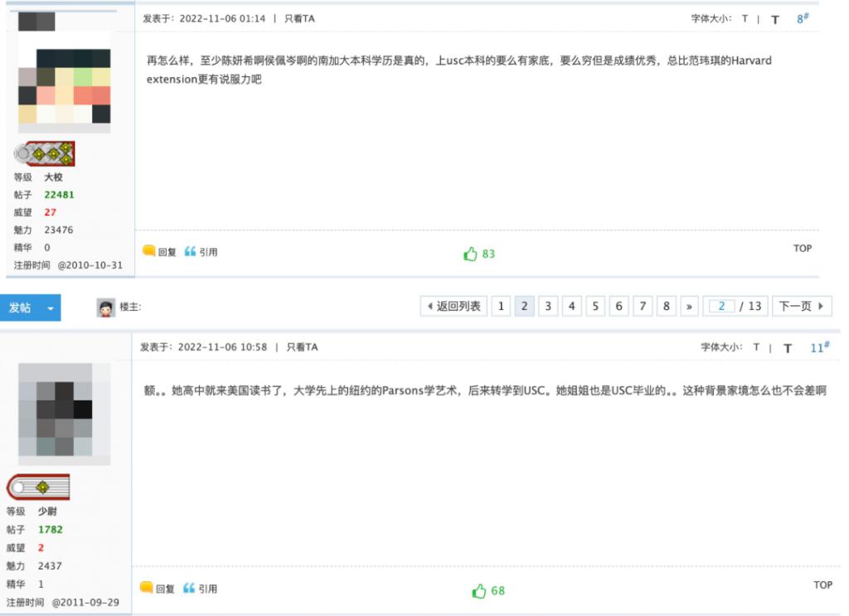Open the 少尉 user's blurred avatar
The width and height of the screenshot is (849, 616).
(x=65, y=414)
